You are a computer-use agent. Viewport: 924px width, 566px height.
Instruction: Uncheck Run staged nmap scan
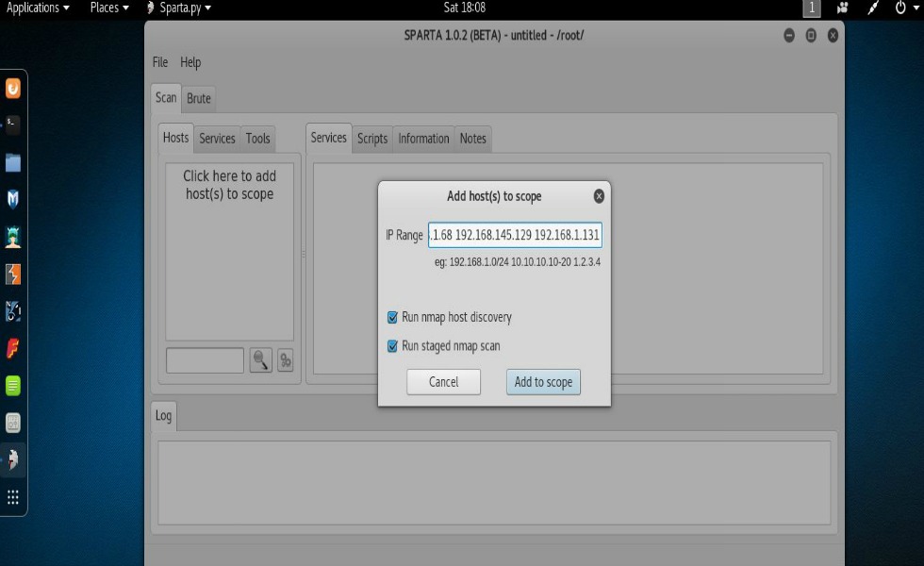(392, 346)
